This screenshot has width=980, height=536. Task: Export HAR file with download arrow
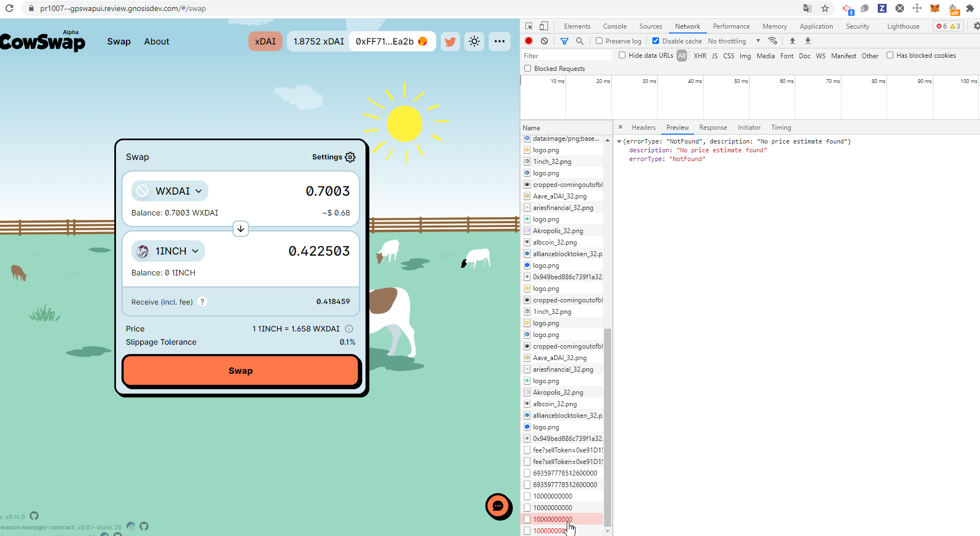pyautogui.click(x=808, y=41)
